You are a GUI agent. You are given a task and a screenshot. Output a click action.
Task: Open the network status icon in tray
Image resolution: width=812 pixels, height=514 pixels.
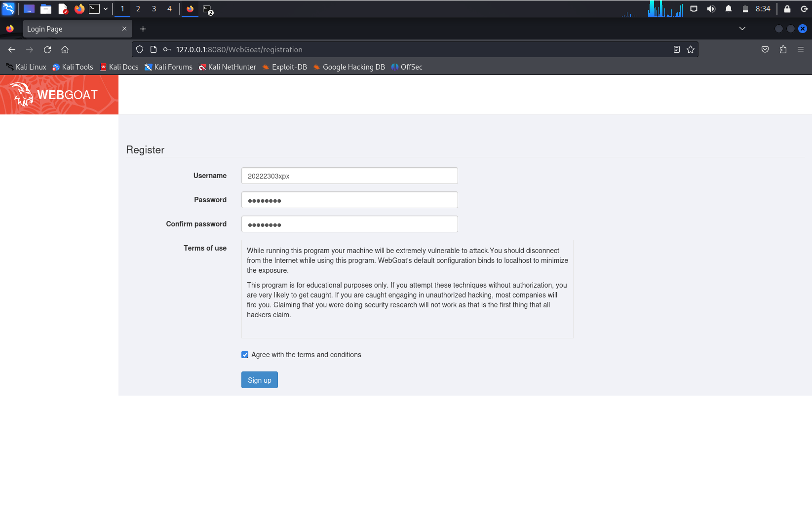tap(694, 9)
